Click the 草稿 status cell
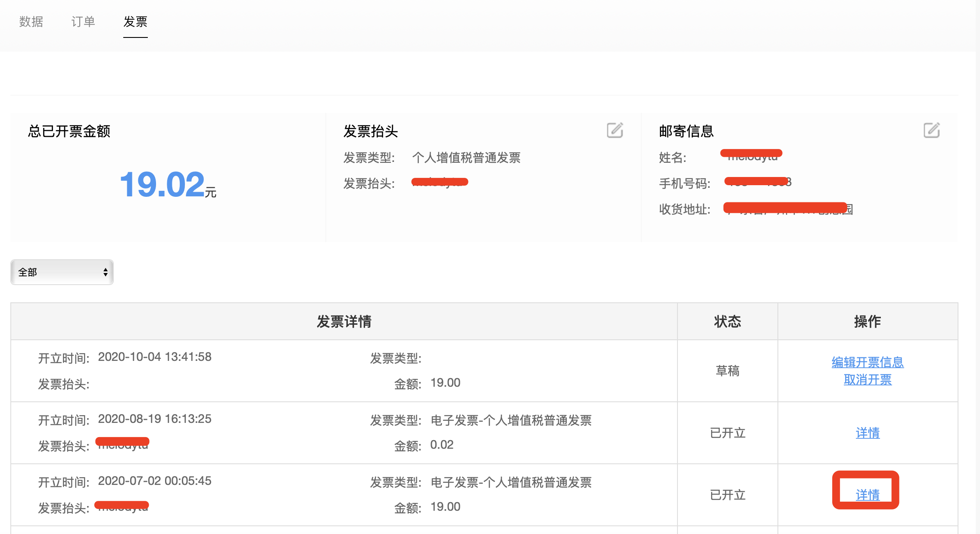Viewport: 980px width, 534px height. point(727,371)
